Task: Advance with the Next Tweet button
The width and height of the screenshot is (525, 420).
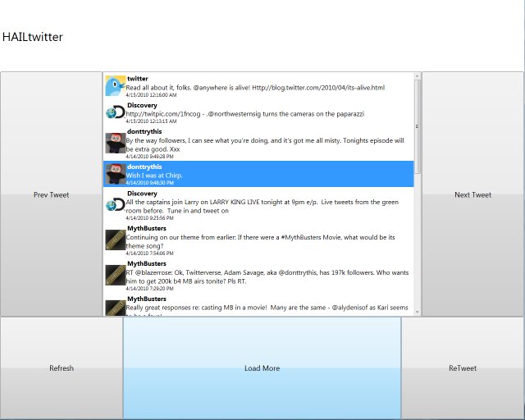Action: pyautogui.click(x=472, y=195)
